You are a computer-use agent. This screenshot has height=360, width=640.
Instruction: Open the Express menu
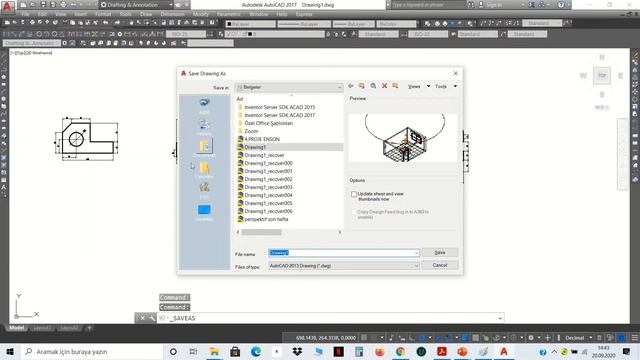[304, 14]
